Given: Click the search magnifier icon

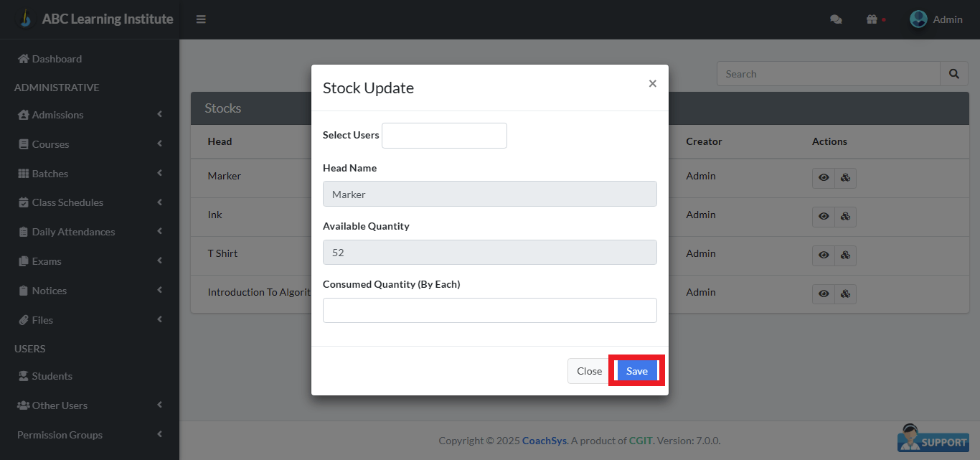Looking at the screenshot, I should click(954, 73).
